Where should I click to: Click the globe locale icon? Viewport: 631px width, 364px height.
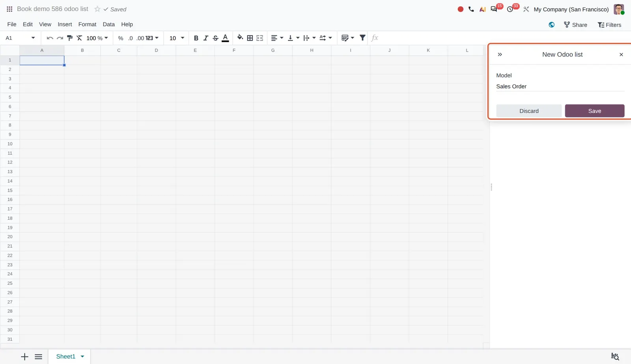[551, 25]
